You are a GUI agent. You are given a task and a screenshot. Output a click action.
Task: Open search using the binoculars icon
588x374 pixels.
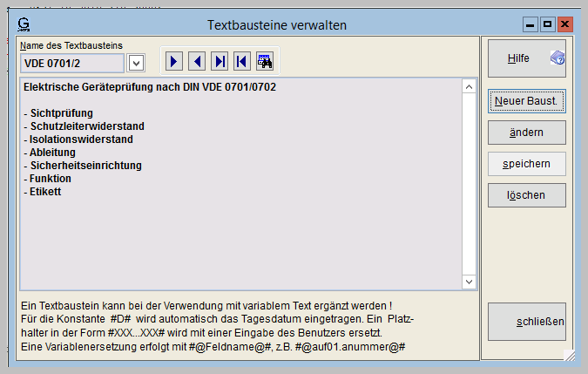click(x=265, y=61)
